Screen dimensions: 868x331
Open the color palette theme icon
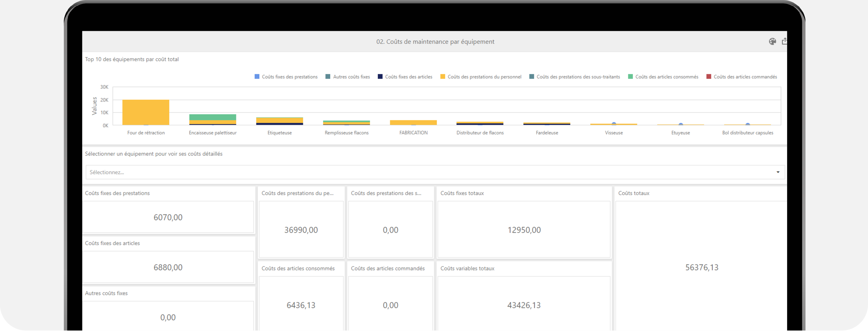772,41
